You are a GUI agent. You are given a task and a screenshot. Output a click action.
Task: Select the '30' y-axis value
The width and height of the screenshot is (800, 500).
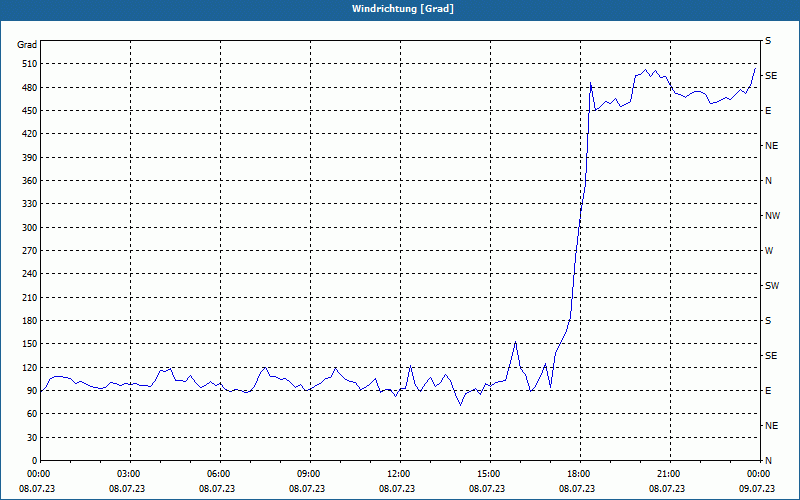point(33,437)
